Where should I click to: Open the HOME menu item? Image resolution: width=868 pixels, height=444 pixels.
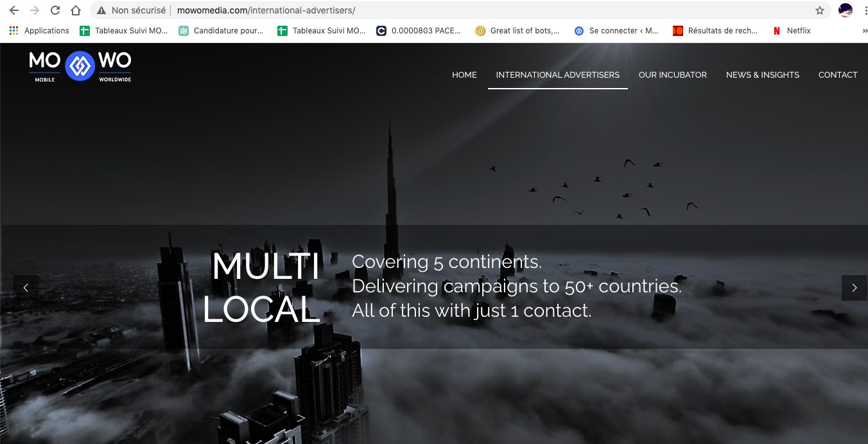464,75
